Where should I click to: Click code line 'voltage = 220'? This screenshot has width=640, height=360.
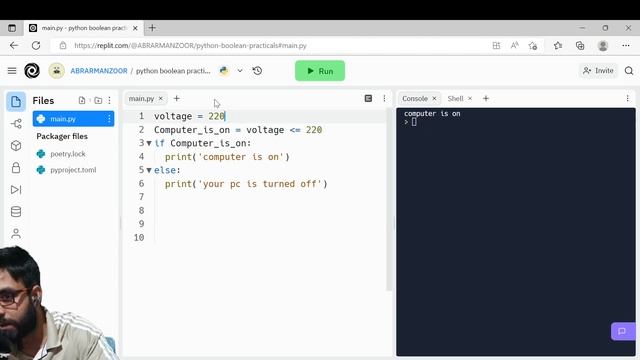click(x=189, y=116)
